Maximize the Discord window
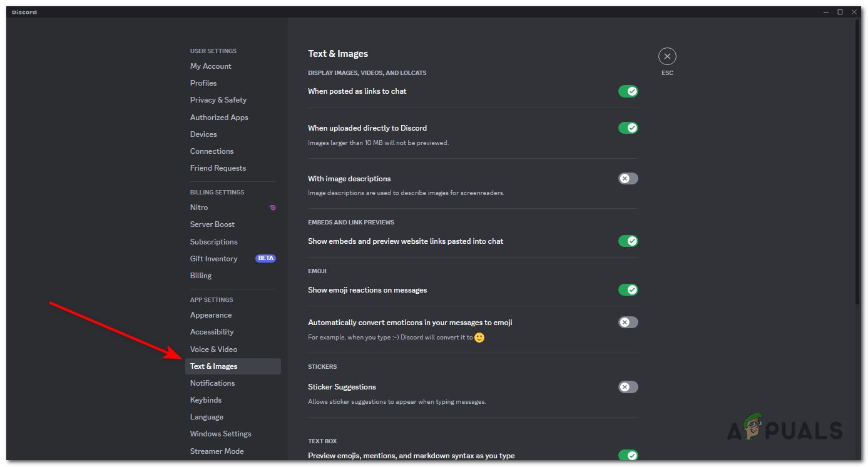868x467 pixels. (840, 12)
